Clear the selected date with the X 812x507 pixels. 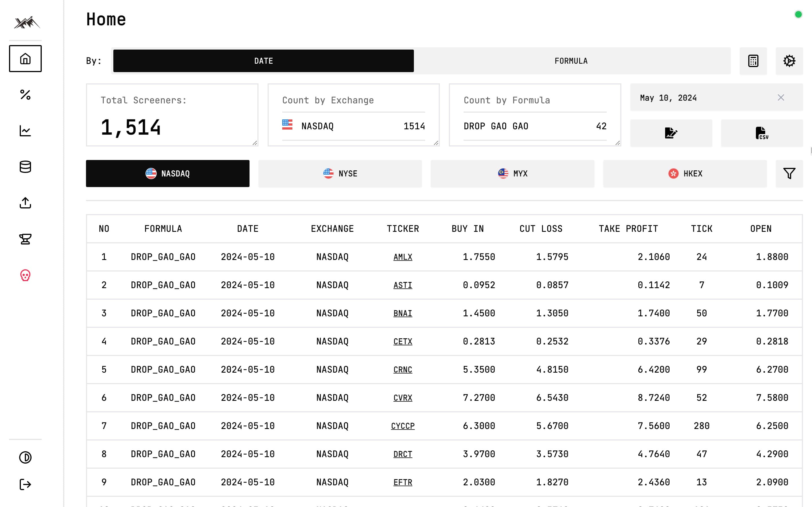coord(781,97)
